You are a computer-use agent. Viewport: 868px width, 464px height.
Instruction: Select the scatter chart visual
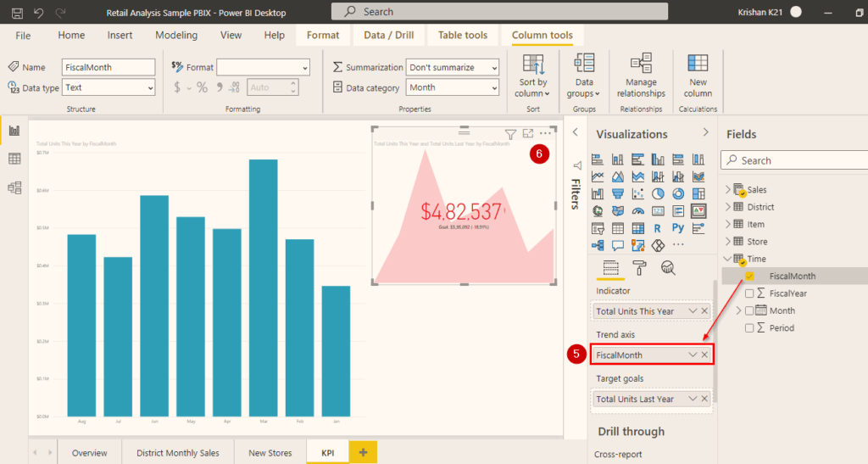point(637,193)
